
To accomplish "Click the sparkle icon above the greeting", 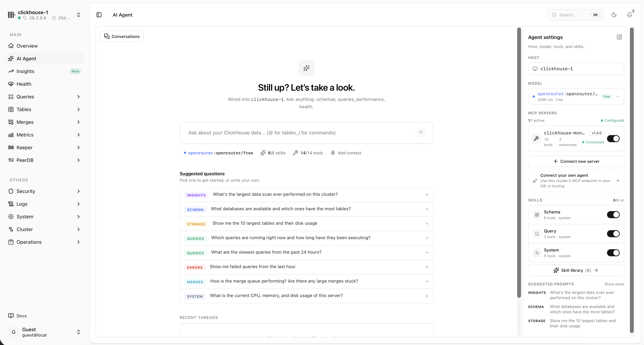I will point(306,68).
